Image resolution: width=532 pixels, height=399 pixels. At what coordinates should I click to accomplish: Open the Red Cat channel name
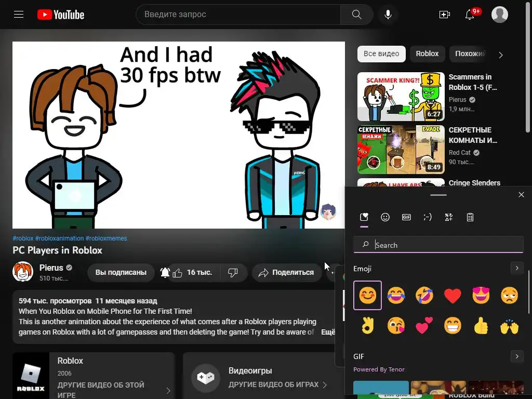click(x=460, y=153)
